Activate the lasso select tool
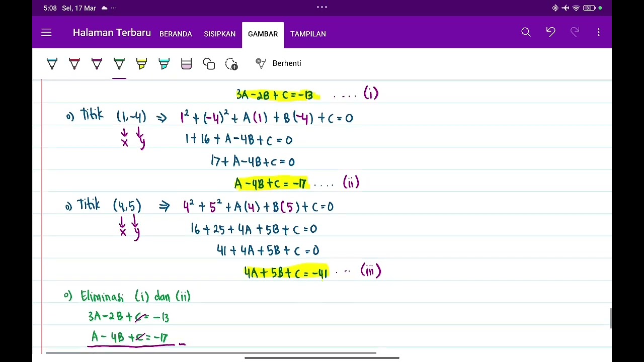Screen dimensions: 644x362 point(231,64)
